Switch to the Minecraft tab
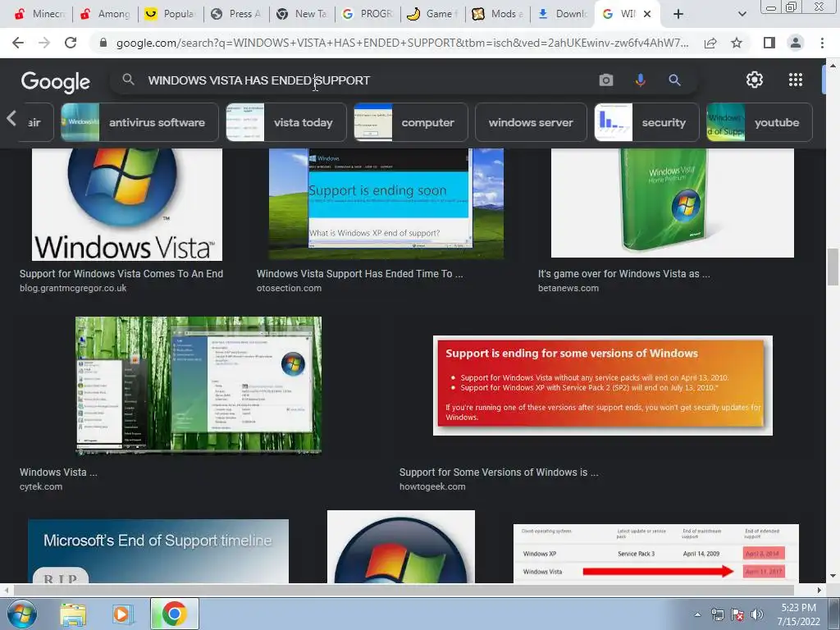 coord(39,14)
